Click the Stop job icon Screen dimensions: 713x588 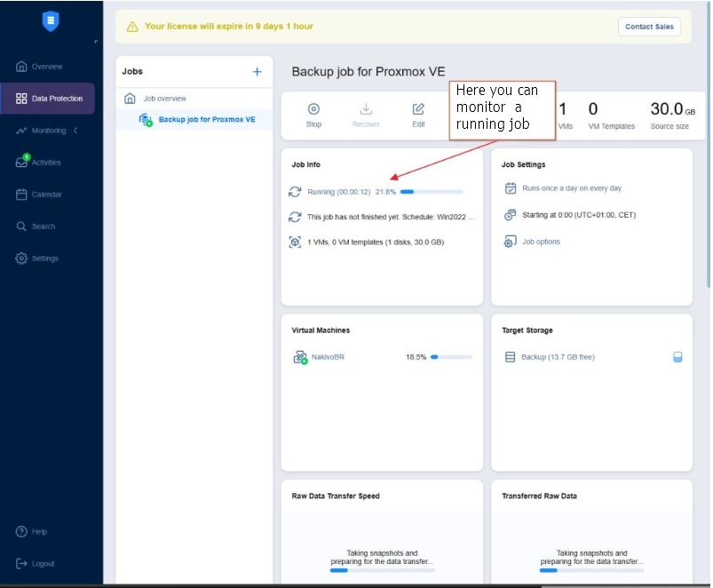[x=313, y=109]
